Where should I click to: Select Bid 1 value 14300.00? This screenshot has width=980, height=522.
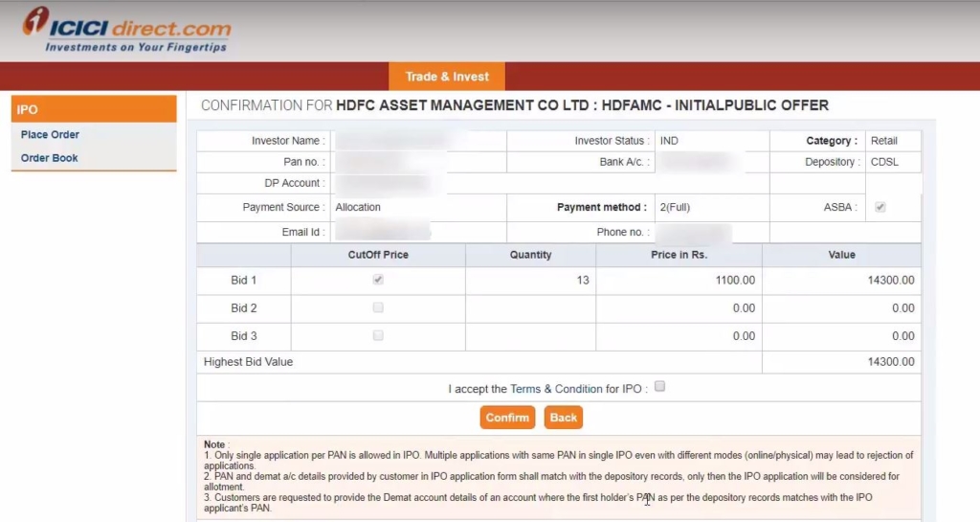(891, 280)
